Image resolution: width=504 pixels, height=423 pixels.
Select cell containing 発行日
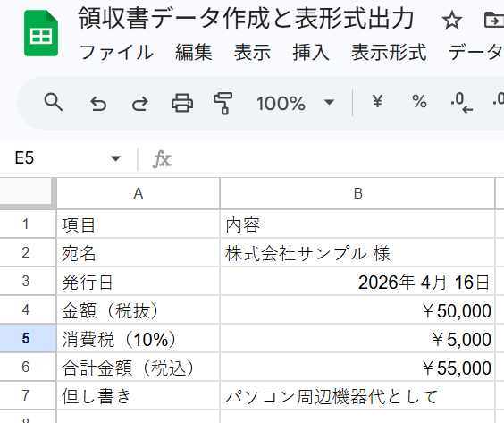pos(139,281)
